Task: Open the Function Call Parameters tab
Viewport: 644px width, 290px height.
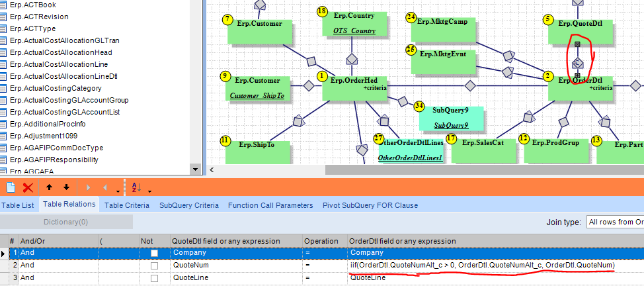Action: 270,205
